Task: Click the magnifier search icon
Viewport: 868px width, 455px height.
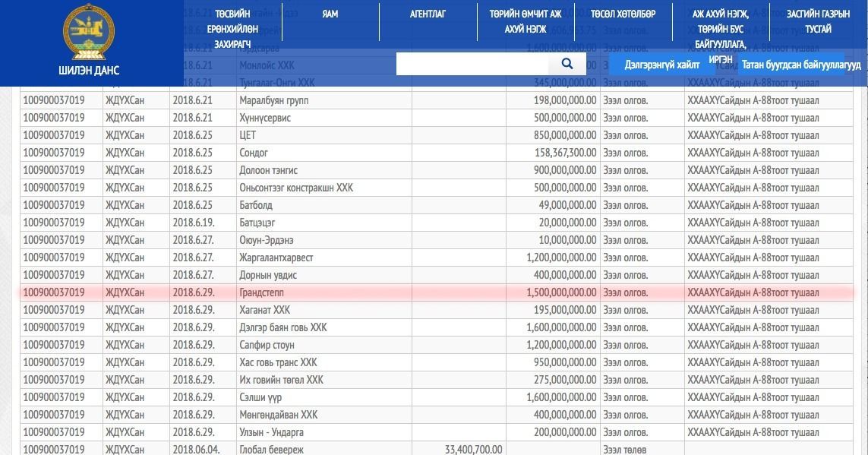Action: 567,64
